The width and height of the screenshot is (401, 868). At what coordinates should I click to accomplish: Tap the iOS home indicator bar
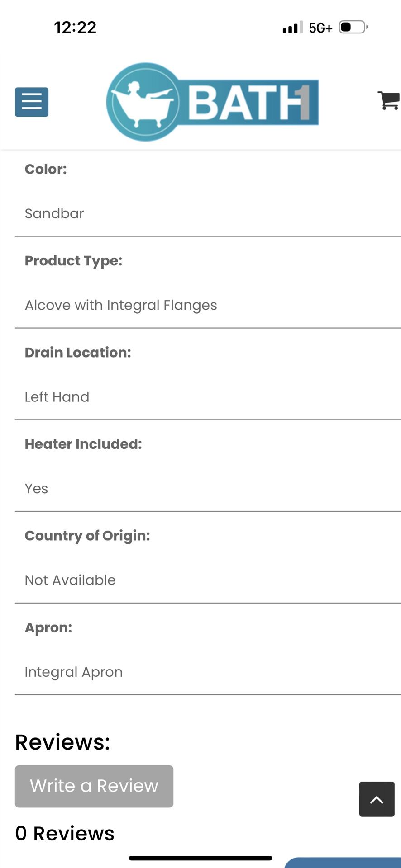(200, 858)
